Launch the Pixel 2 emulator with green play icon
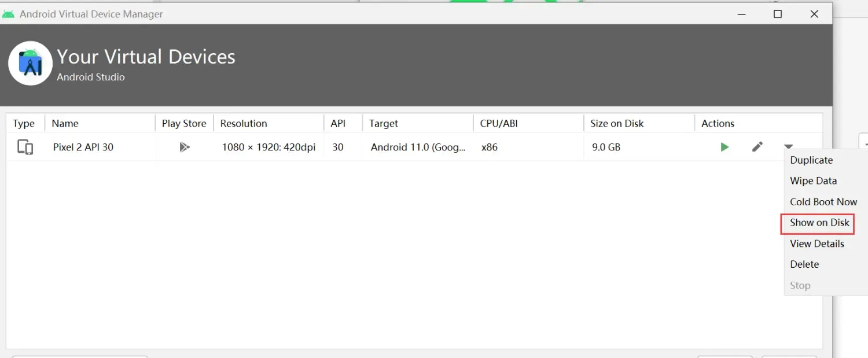Screen dimensions: 868x358 coord(724,147)
